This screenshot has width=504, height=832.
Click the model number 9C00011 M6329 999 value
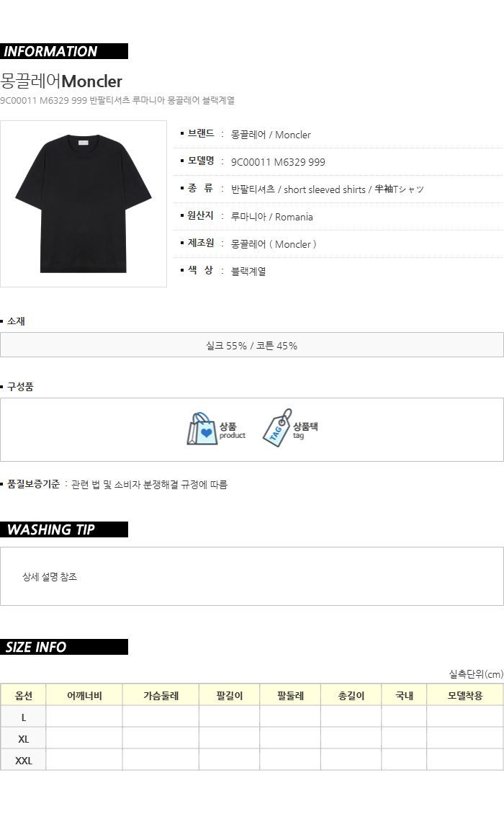tap(278, 162)
